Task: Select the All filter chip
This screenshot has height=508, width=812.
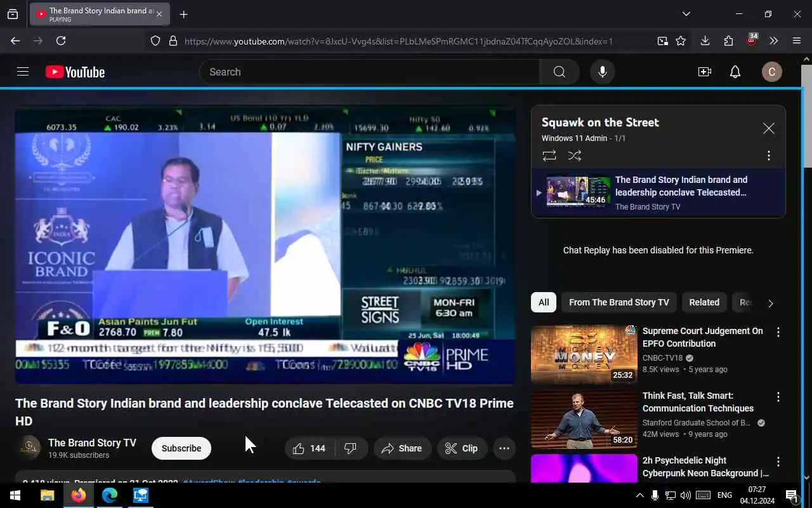Action: [544, 302]
